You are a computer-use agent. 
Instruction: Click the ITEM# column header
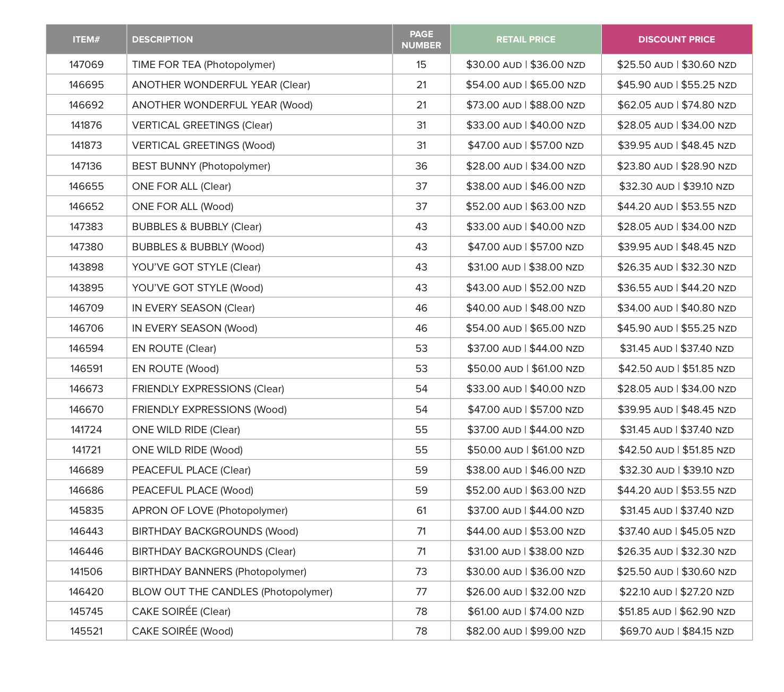(87, 39)
